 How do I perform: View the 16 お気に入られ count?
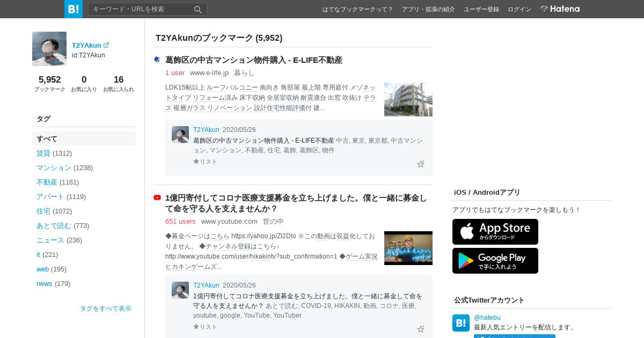[119, 84]
